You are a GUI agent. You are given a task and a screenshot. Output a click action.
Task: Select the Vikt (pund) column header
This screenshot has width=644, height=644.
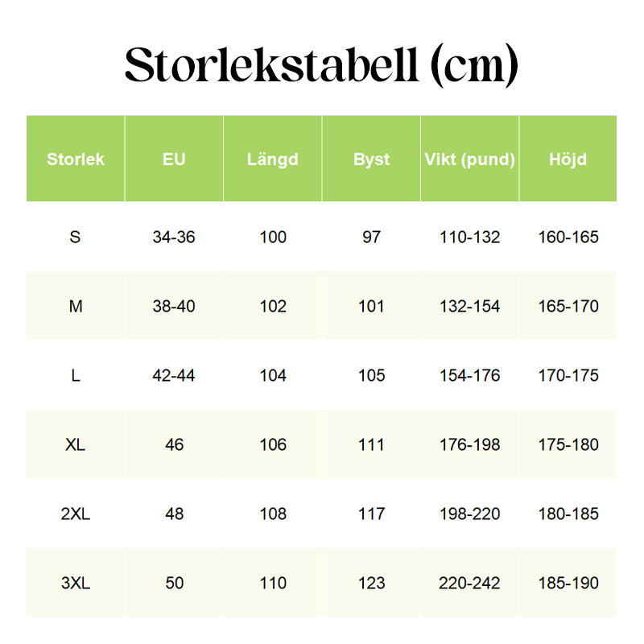click(470, 159)
